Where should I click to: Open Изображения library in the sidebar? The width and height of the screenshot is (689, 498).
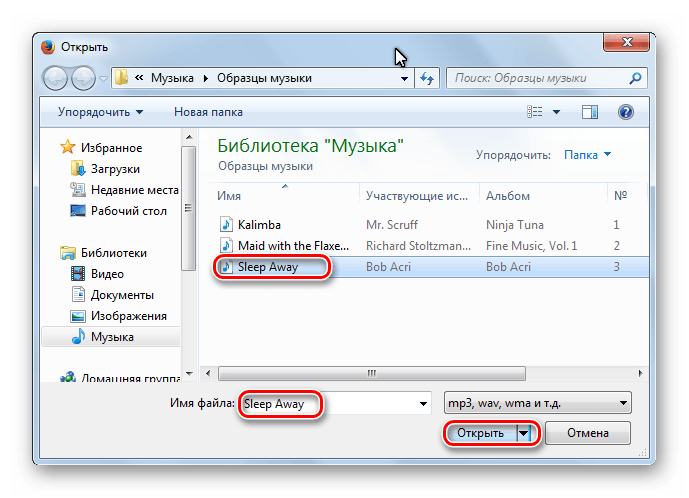(129, 316)
